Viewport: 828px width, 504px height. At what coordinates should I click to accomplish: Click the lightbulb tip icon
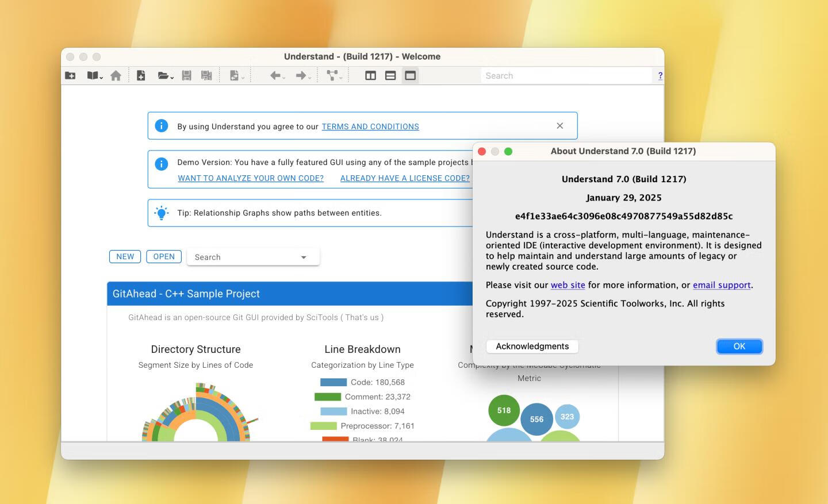(162, 213)
